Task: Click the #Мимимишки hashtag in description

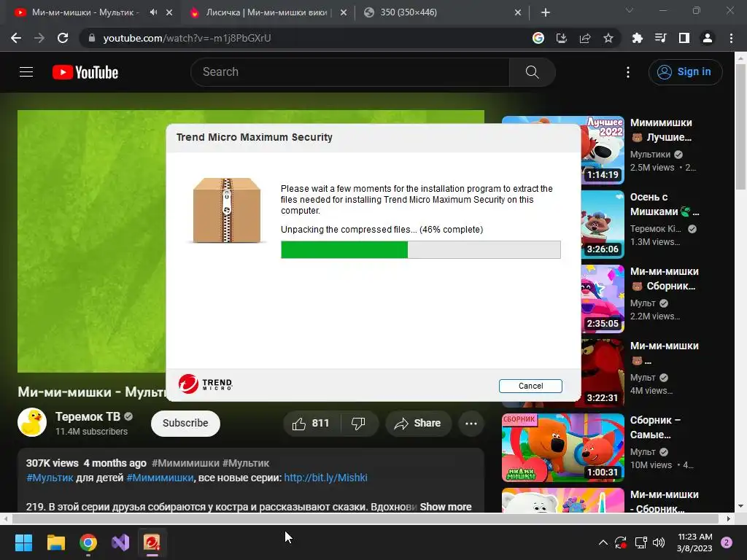Action: coord(160,478)
